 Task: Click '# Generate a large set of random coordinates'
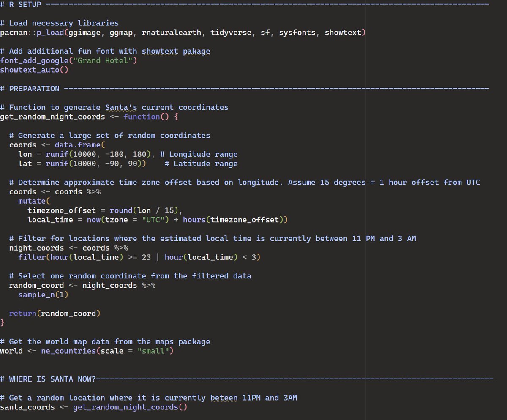pos(110,136)
